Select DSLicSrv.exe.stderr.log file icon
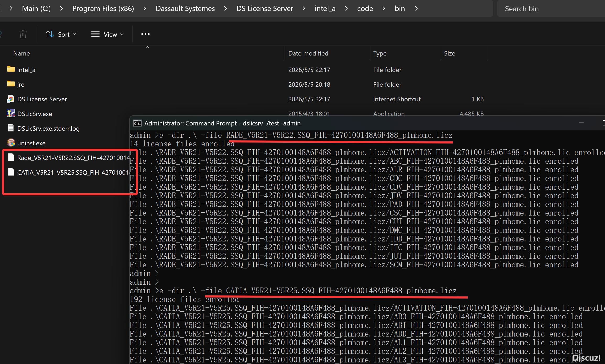Image resolution: width=605 pixels, height=364 pixels. point(11,128)
